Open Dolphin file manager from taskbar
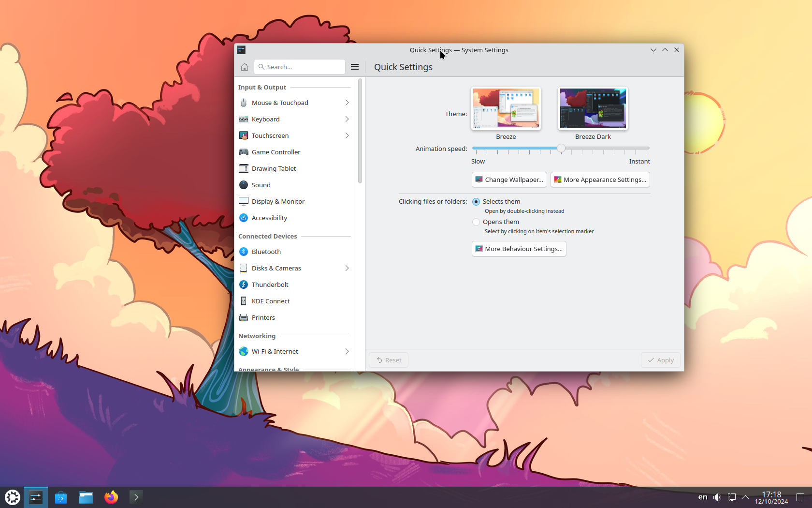The image size is (812, 508). (86, 497)
